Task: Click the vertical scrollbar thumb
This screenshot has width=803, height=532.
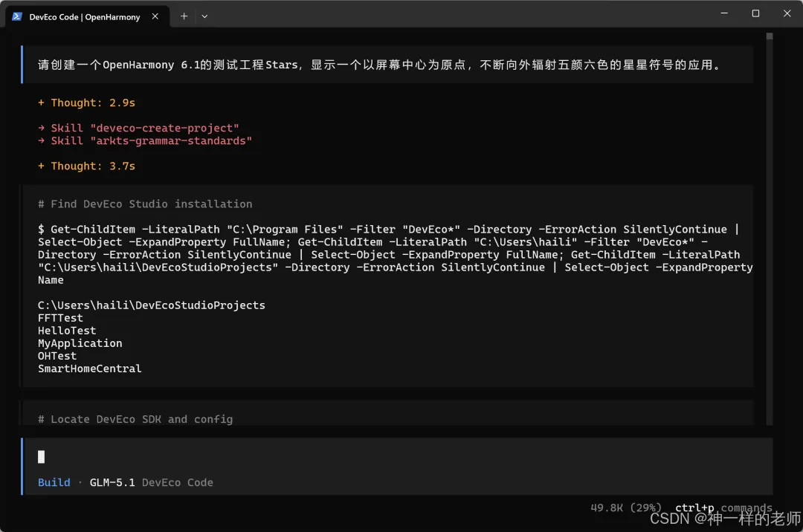Action: [x=770, y=36]
